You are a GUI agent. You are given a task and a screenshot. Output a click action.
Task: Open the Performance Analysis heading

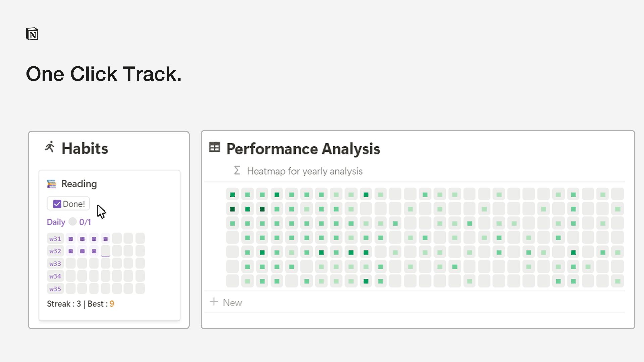click(303, 149)
